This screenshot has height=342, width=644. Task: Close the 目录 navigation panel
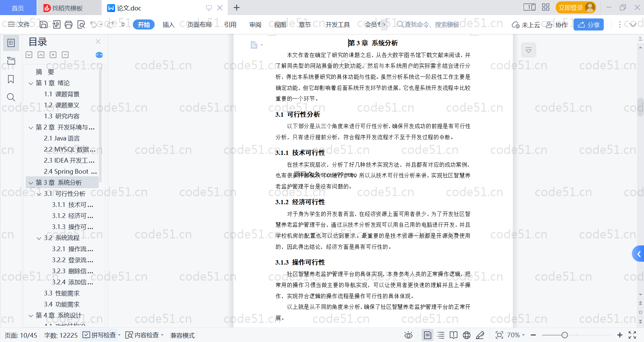(98, 41)
